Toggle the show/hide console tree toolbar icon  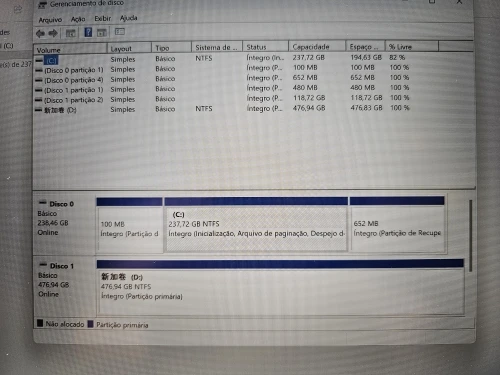tap(70, 33)
